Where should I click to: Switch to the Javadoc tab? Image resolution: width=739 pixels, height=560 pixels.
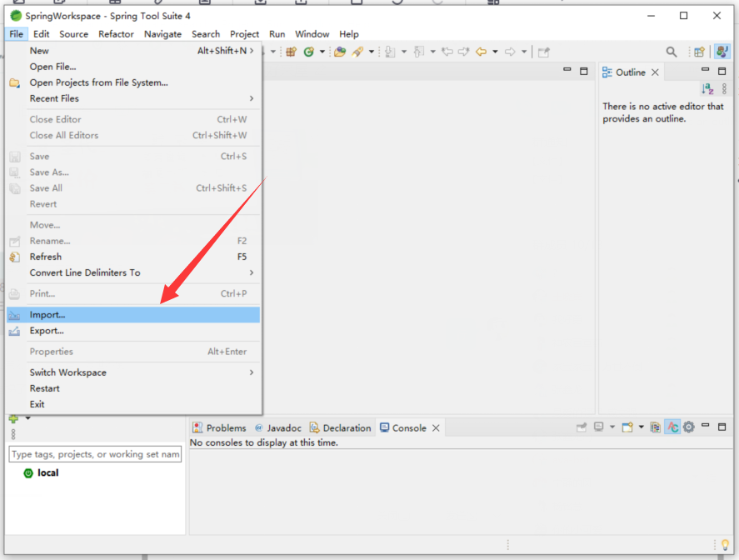click(278, 428)
